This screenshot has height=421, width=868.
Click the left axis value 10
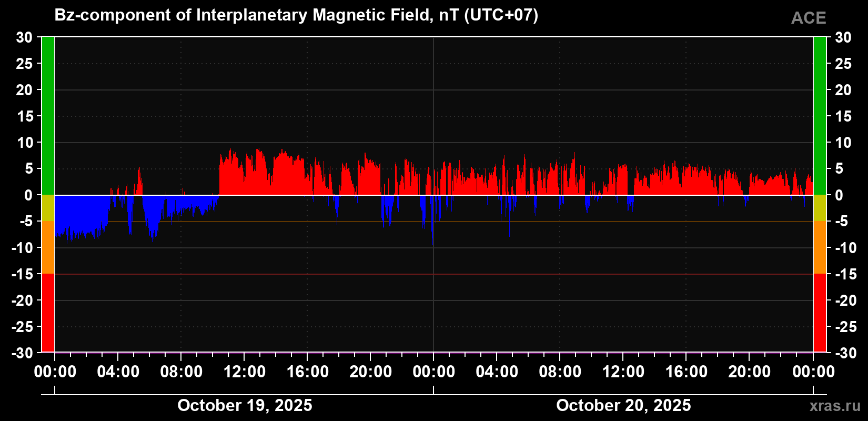[x=24, y=143]
